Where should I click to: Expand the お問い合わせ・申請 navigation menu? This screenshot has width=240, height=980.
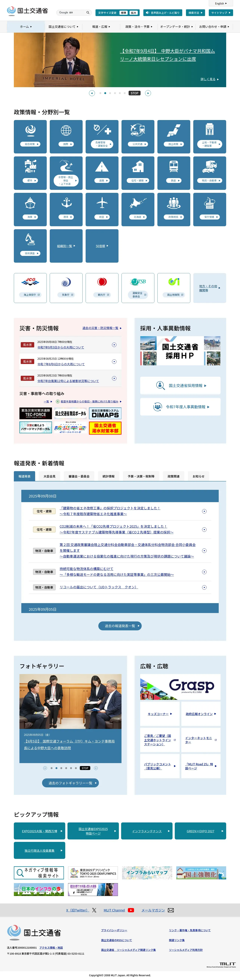click(214, 27)
